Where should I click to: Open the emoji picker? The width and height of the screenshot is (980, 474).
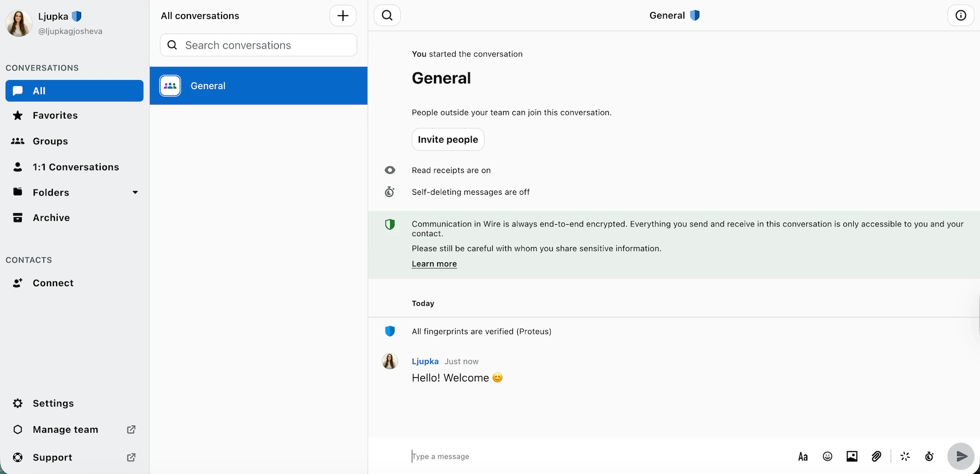828,457
